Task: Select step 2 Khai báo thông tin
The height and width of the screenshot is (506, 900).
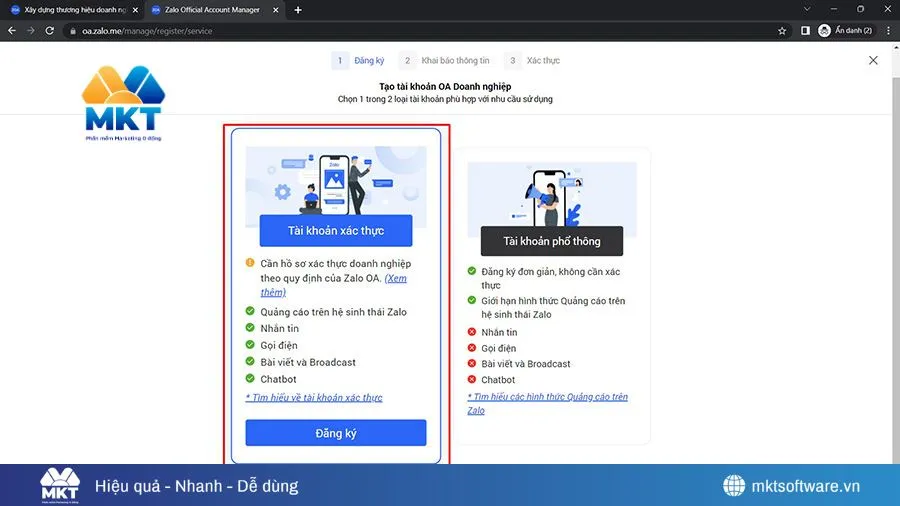Action: [445, 60]
